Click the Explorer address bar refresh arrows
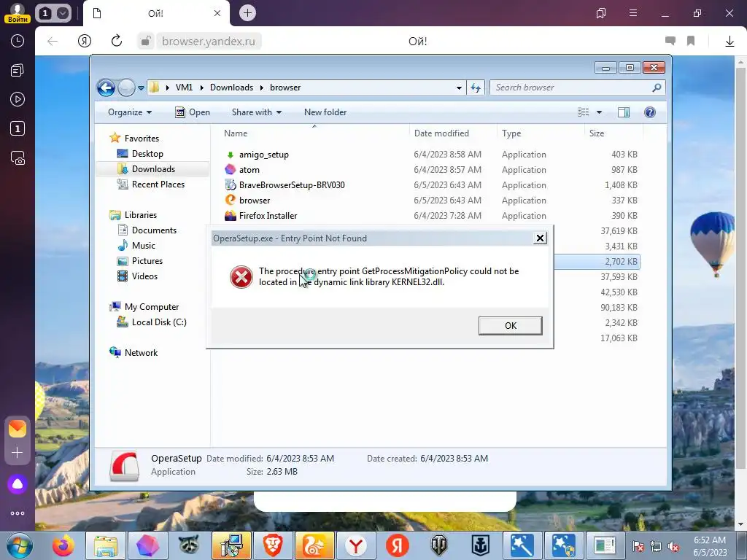 (476, 87)
